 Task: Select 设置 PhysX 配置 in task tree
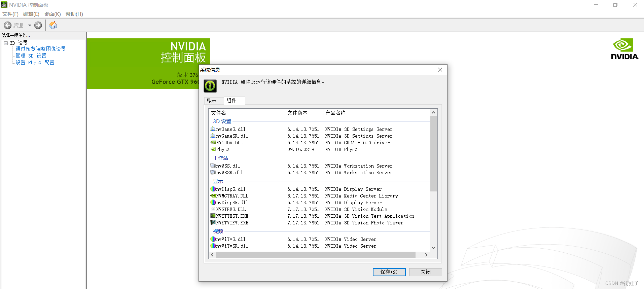click(x=35, y=63)
